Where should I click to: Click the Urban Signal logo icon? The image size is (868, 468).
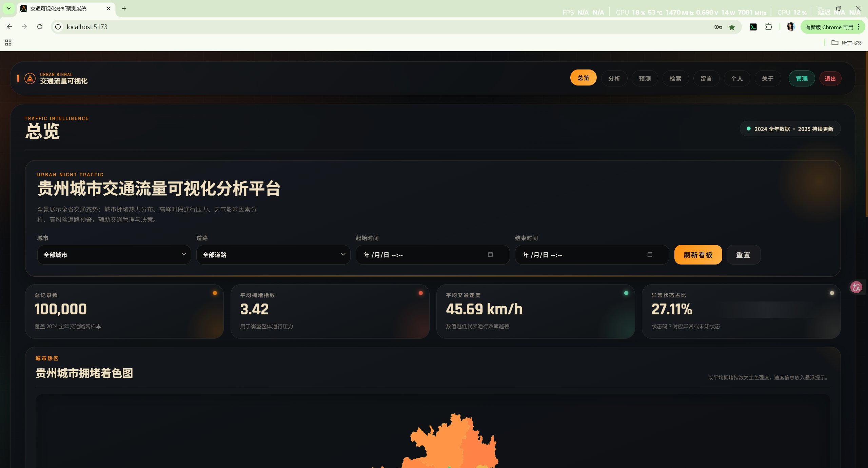[30, 78]
